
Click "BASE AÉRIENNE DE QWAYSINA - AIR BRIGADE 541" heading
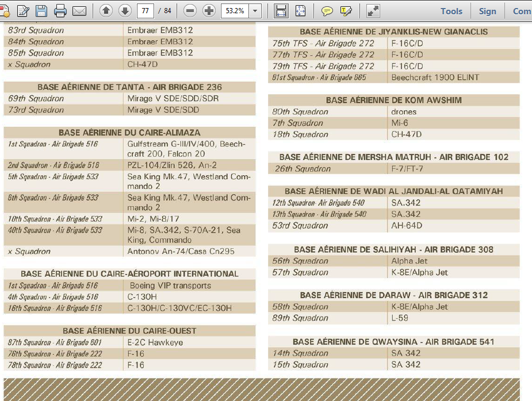pos(393,342)
